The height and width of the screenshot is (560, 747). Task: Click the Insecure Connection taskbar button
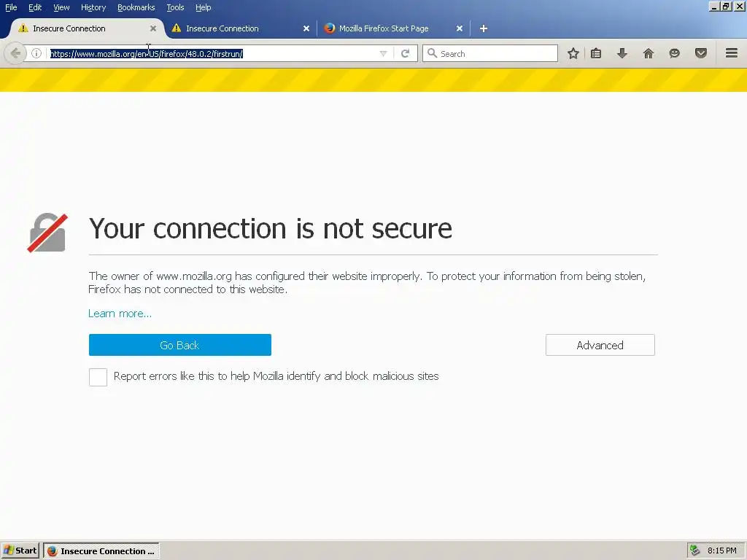pyautogui.click(x=101, y=551)
